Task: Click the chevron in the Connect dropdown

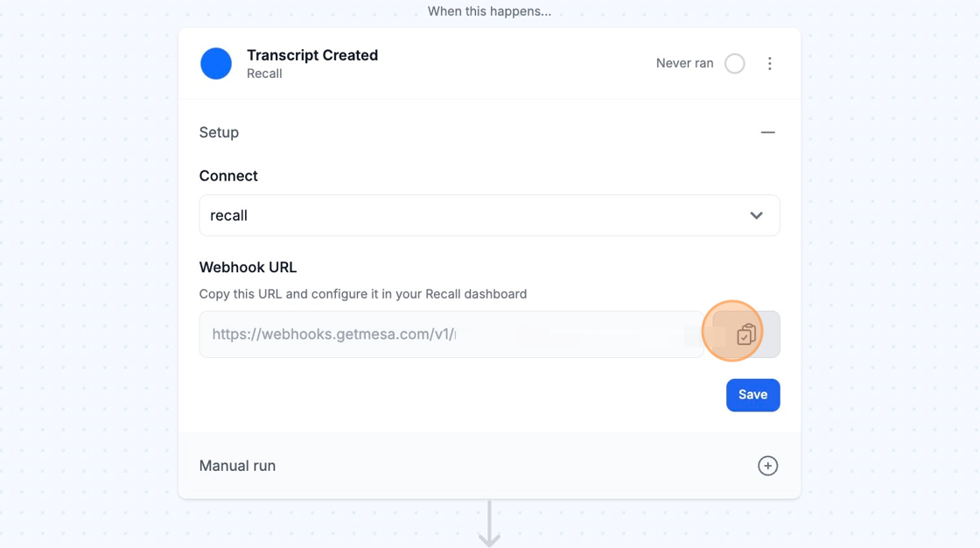Action: click(x=756, y=215)
